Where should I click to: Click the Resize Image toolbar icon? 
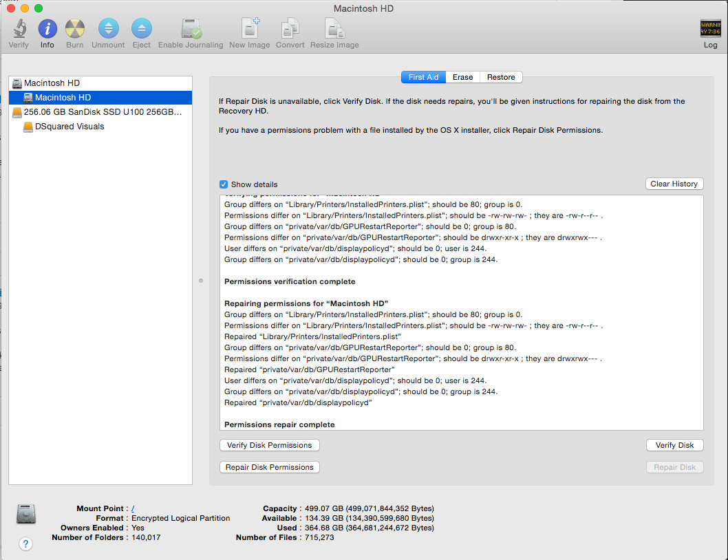334,29
